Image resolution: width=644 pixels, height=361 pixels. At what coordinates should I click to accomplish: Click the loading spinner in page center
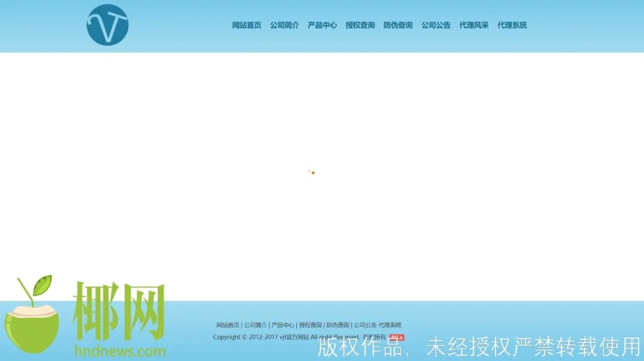[x=312, y=172]
